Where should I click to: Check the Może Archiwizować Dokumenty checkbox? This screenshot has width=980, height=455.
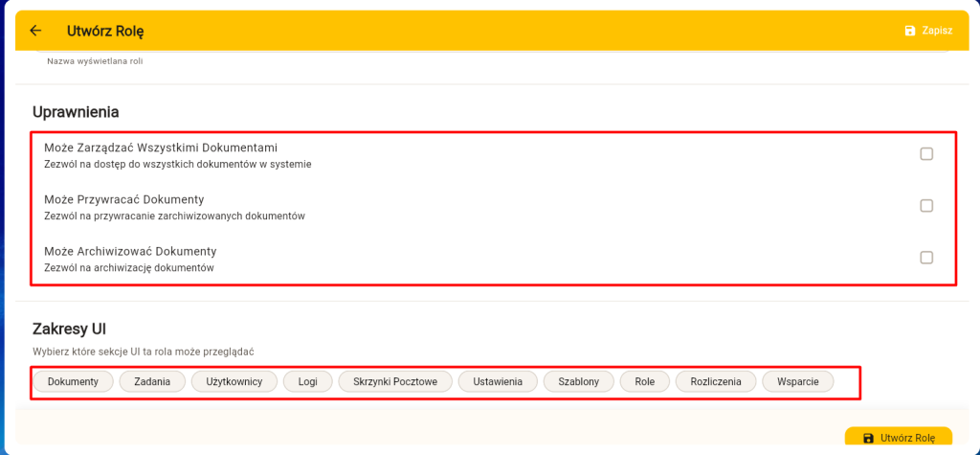click(x=925, y=258)
